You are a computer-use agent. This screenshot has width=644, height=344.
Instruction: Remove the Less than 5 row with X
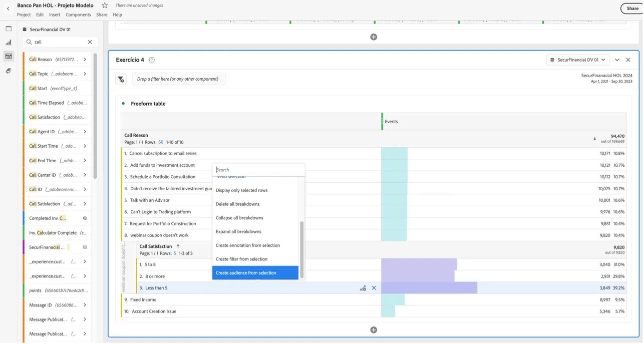click(374, 288)
